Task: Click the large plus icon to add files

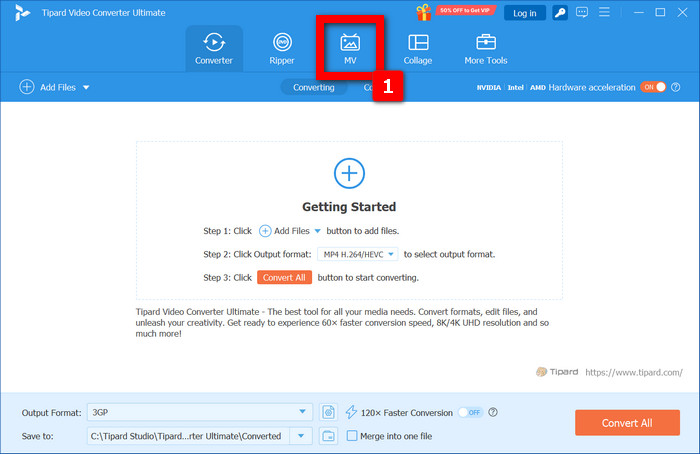Action: click(x=349, y=173)
